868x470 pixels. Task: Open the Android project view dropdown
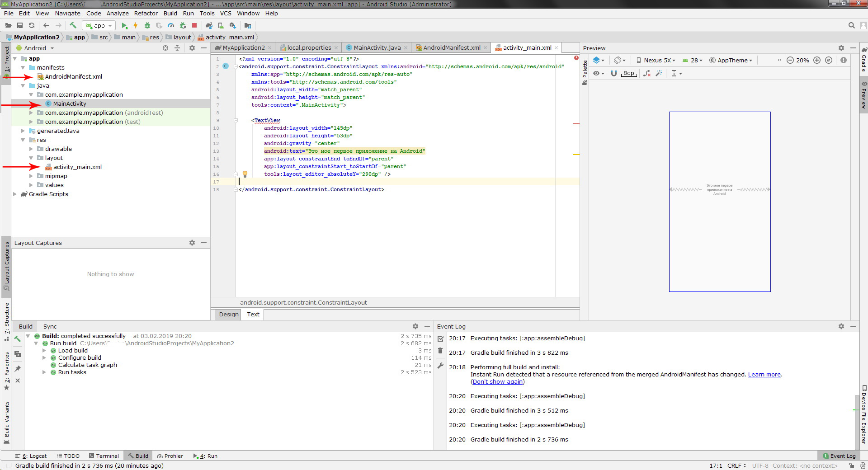tap(35, 48)
